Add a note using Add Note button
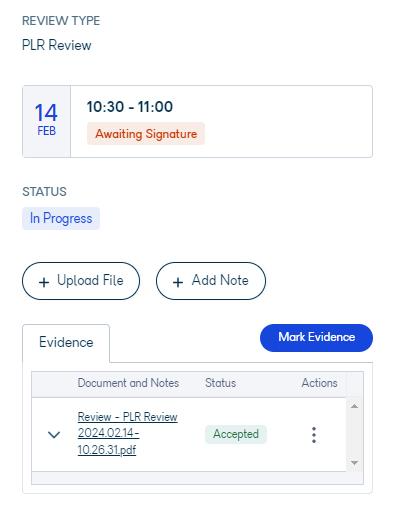The width and height of the screenshot is (394, 510). (x=211, y=281)
